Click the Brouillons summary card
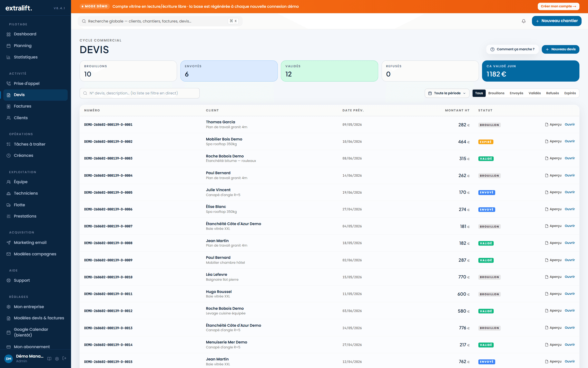 pyautogui.click(x=128, y=71)
